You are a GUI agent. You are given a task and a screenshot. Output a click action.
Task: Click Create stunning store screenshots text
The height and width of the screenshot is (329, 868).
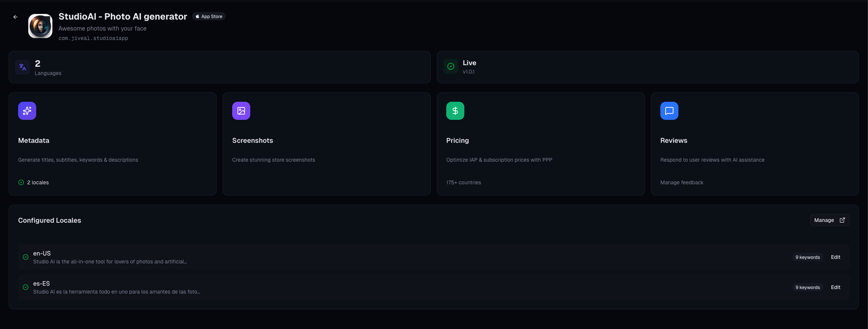(274, 160)
